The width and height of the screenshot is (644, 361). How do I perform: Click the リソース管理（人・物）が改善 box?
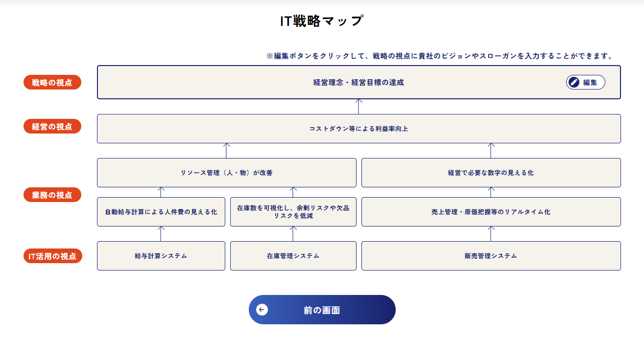pos(226,173)
